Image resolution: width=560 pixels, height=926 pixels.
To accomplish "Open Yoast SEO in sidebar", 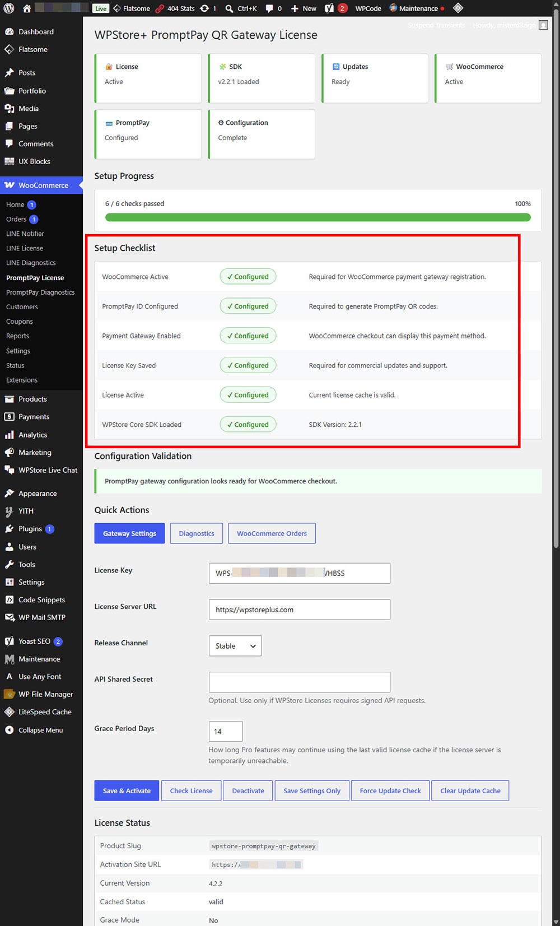I will coord(34,641).
